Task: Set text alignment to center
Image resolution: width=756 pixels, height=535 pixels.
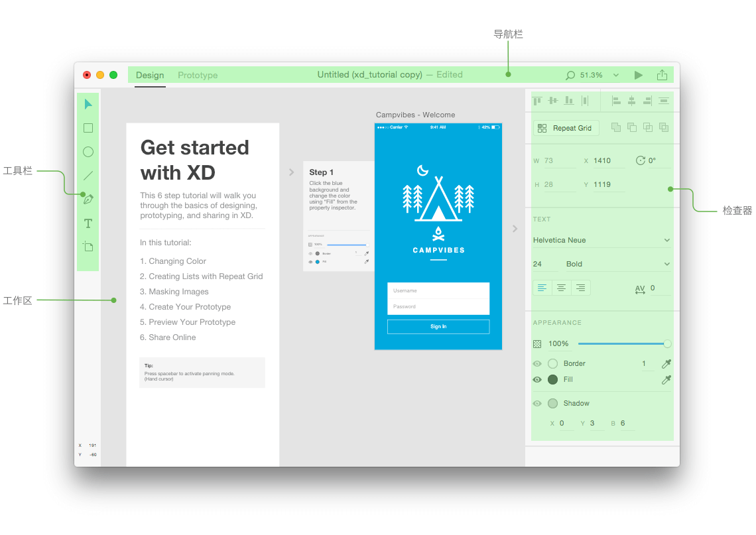Action: click(x=560, y=287)
